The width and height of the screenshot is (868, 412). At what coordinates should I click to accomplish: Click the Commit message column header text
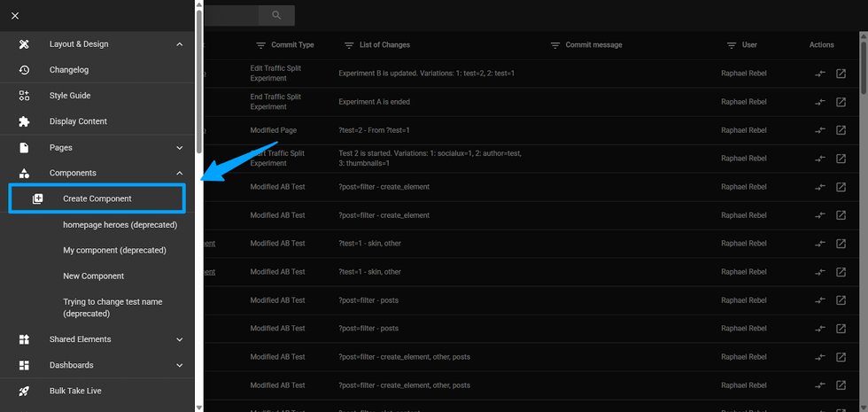(593, 45)
